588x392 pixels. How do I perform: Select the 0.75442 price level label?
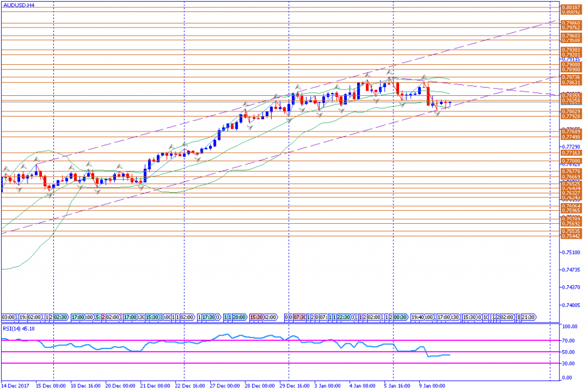pyautogui.click(x=570, y=236)
